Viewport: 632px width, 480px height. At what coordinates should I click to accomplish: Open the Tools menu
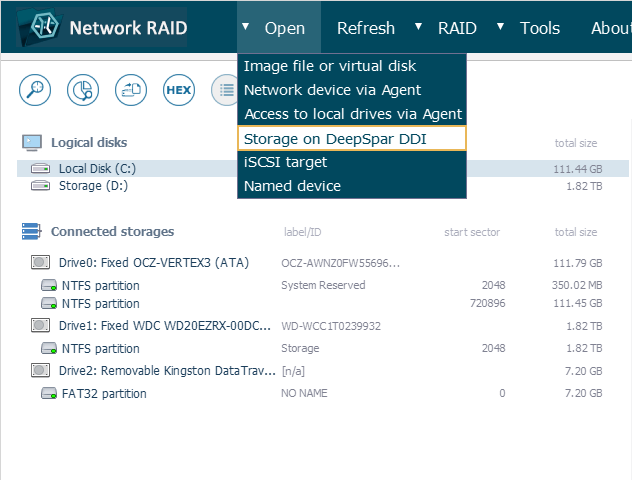pos(539,28)
